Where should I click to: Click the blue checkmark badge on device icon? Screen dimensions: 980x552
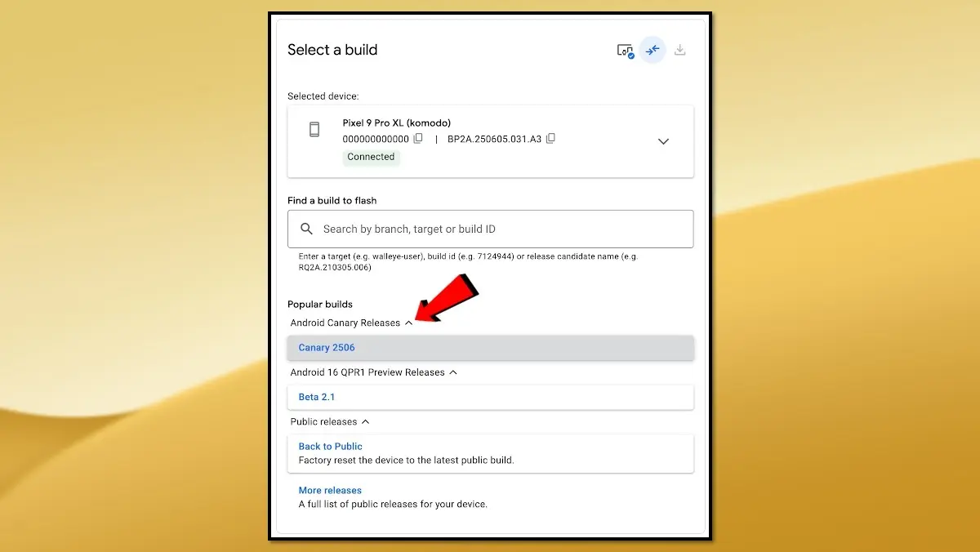click(x=630, y=55)
